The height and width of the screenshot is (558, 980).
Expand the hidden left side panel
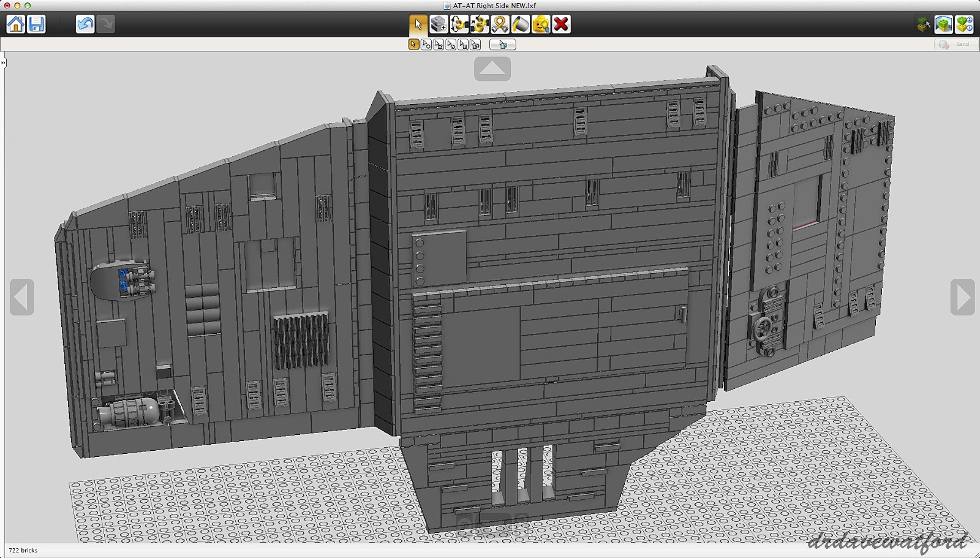coord(5,62)
